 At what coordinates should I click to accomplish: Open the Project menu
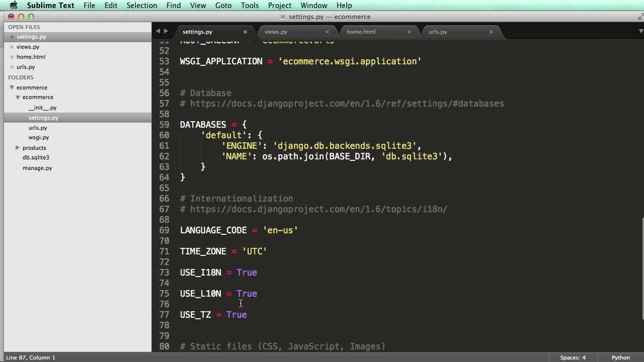(280, 6)
